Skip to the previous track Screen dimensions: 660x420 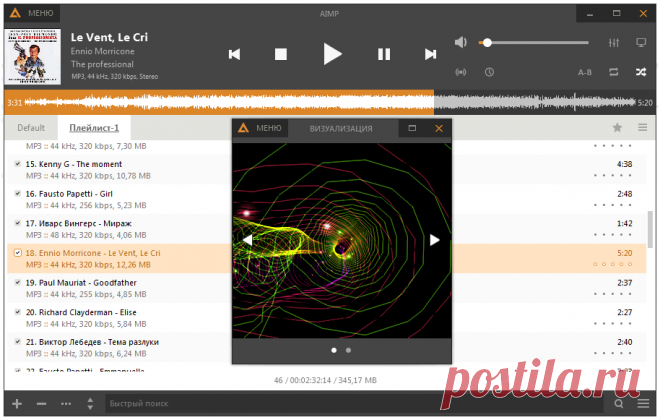234,54
